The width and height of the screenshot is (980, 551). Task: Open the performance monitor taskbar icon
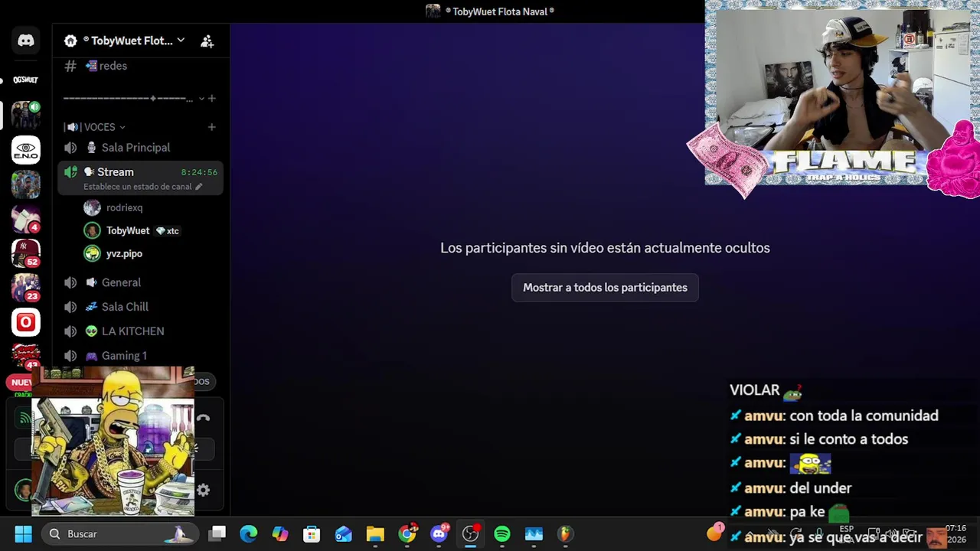click(x=534, y=534)
